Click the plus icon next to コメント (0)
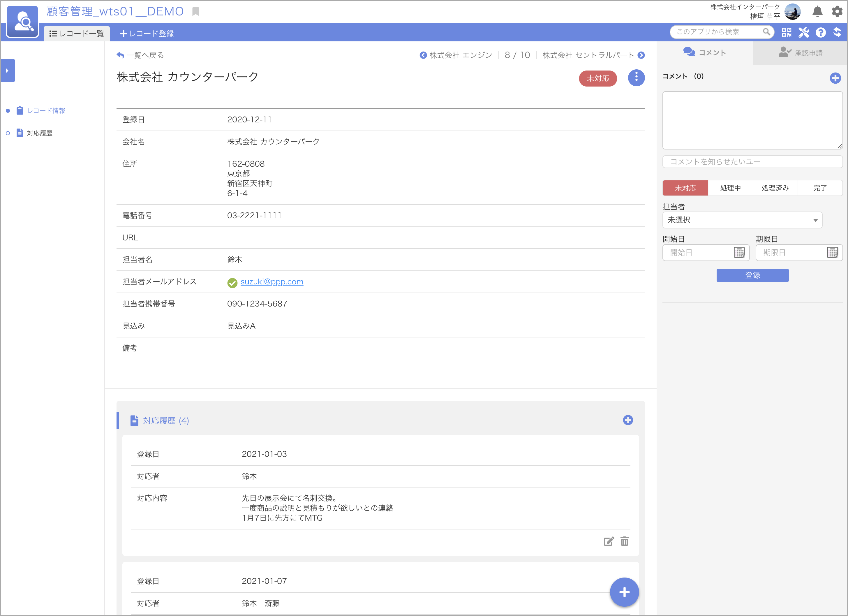848x616 pixels. point(835,78)
